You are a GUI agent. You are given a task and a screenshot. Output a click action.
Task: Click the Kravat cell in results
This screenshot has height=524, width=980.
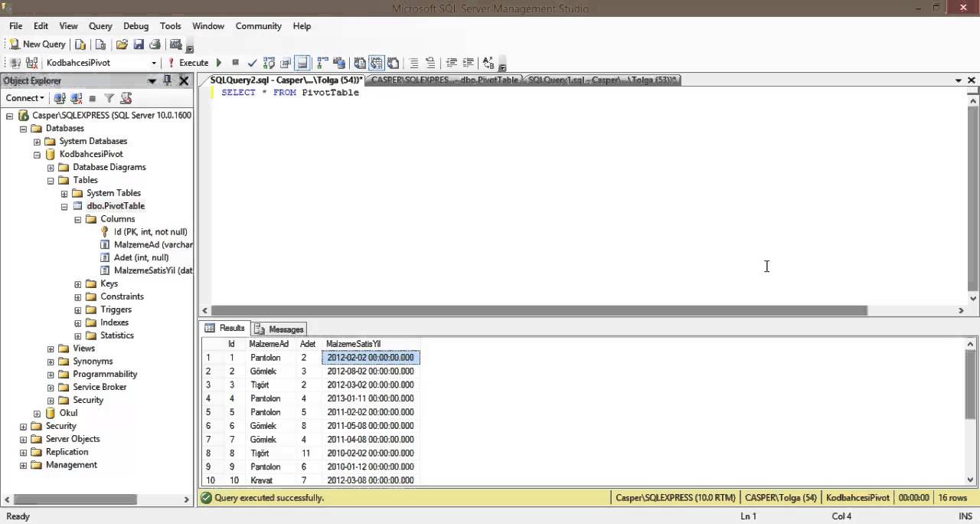(271, 480)
